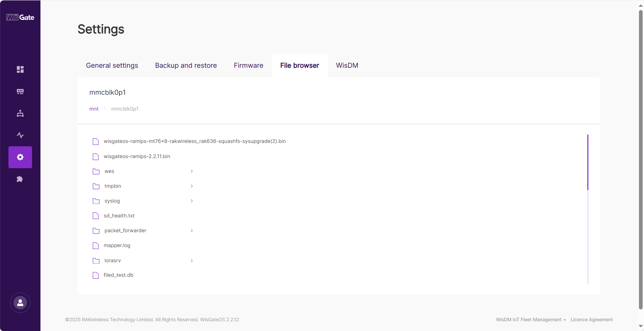The width and height of the screenshot is (644, 331).
Task: Open the Network icon in sidebar
Action: coord(20,113)
